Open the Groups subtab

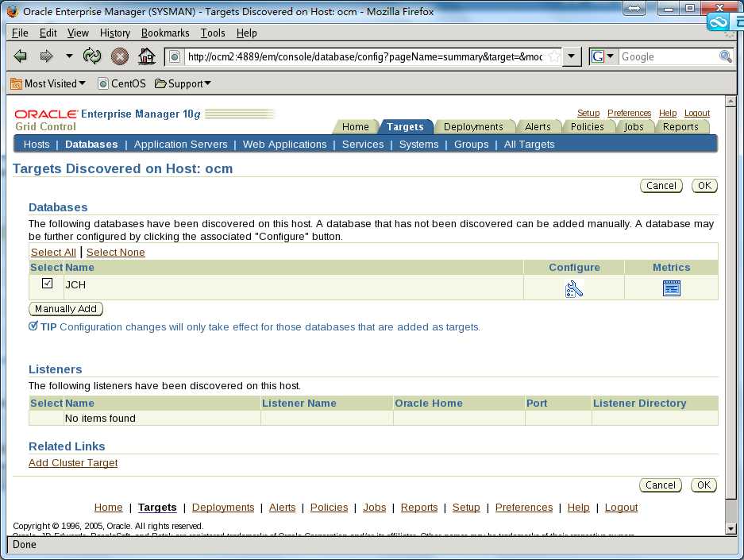(471, 145)
